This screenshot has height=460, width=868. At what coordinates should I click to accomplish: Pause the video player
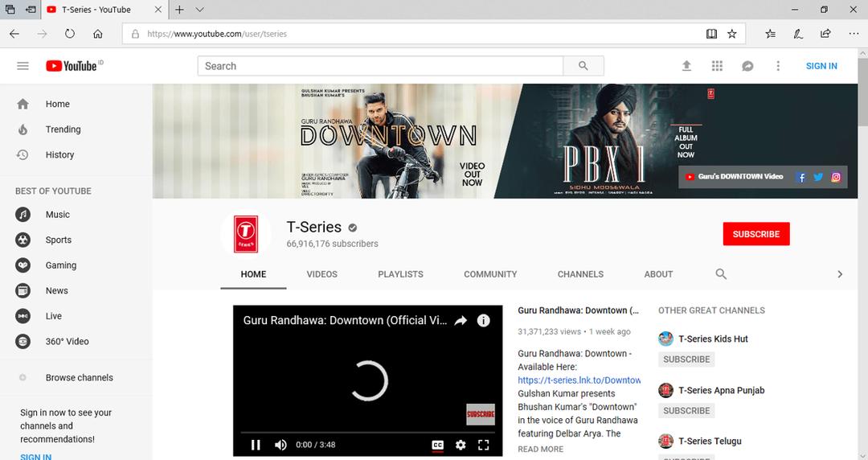pyautogui.click(x=256, y=445)
